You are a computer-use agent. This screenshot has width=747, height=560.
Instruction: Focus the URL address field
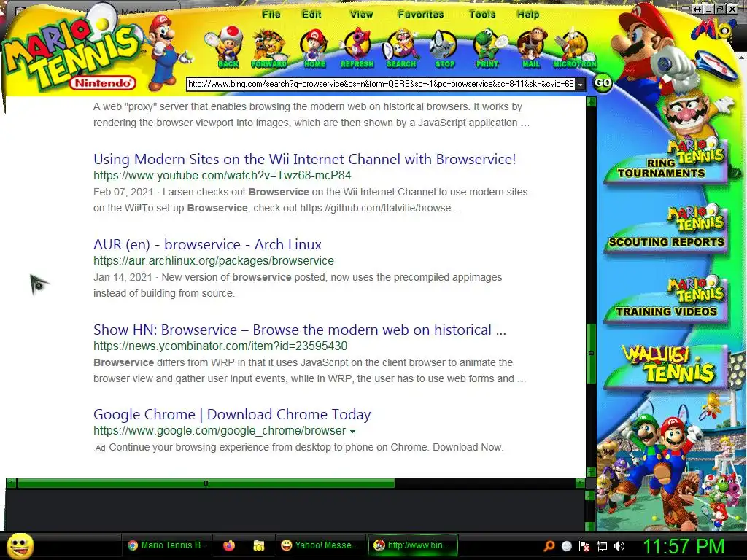coord(381,85)
